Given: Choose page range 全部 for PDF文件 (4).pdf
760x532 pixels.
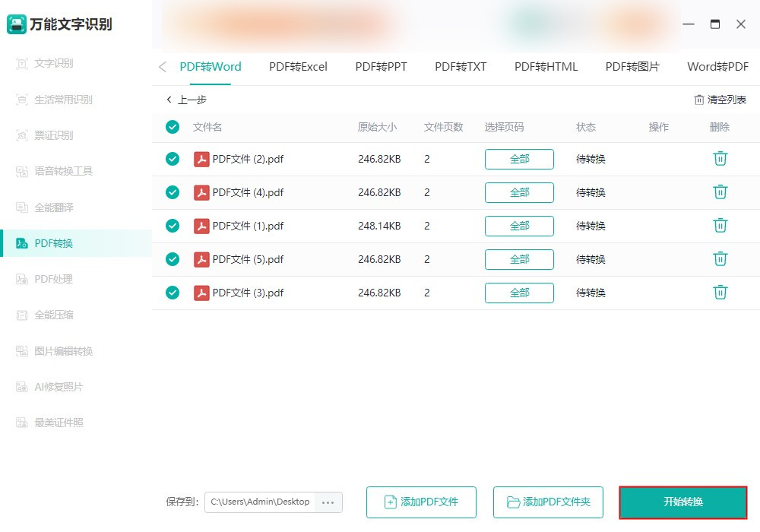Looking at the screenshot, I should tap(519, 192).
